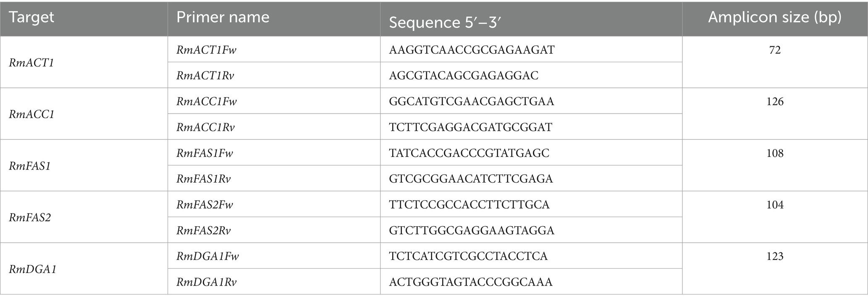Screen dimensions: 868x302
Task: Select amplicon size value 126
Action: (x=775, y=102)
